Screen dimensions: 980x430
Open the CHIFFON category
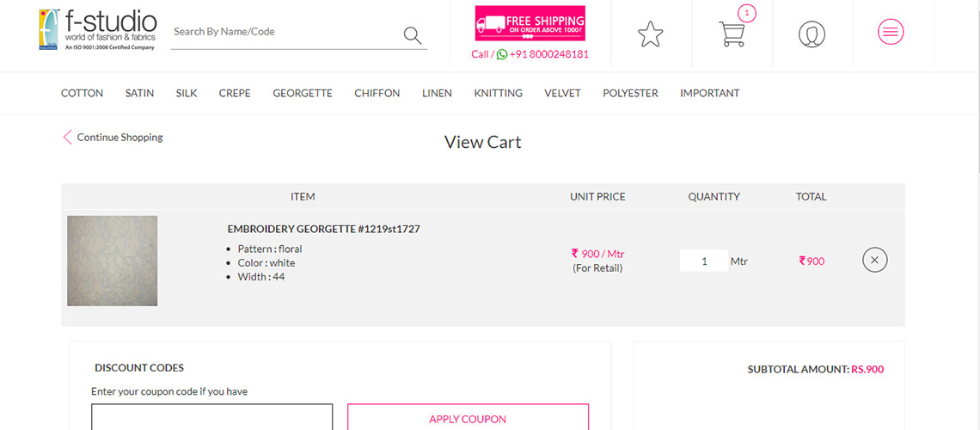pos(377,93)
